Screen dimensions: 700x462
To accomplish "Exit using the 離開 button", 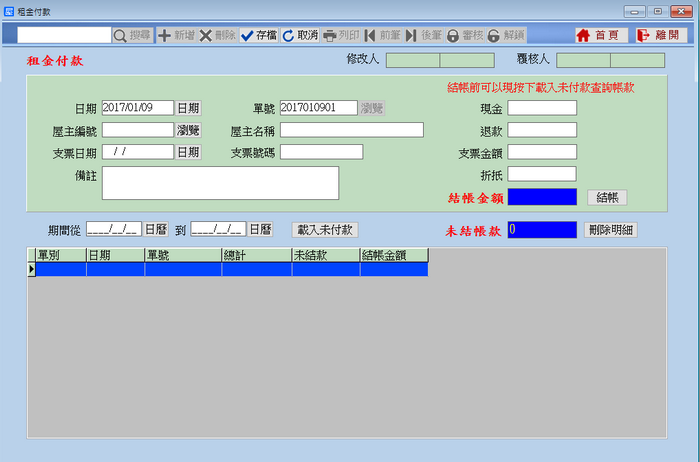I will coord(662,35).
